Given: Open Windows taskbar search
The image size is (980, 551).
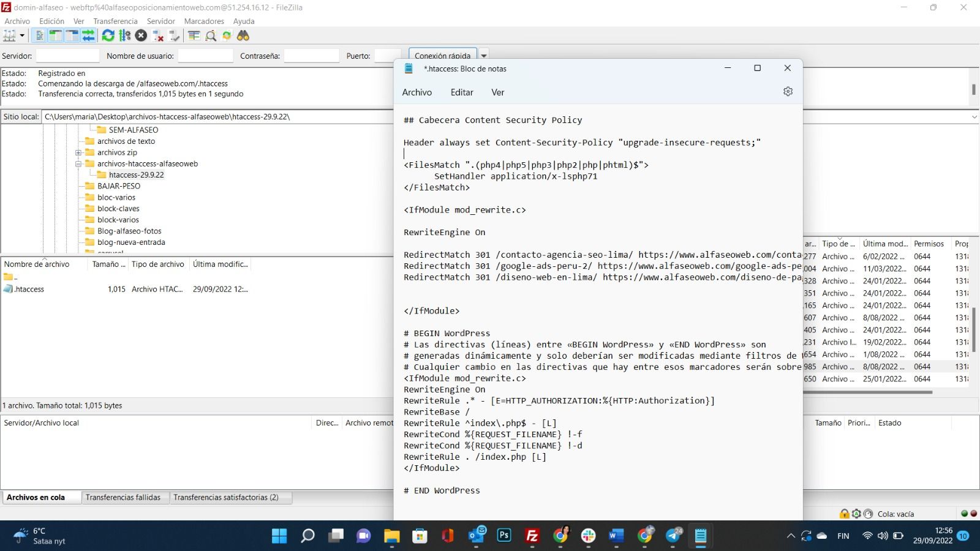Looking at the screenshot, I should tap(308, 536).
